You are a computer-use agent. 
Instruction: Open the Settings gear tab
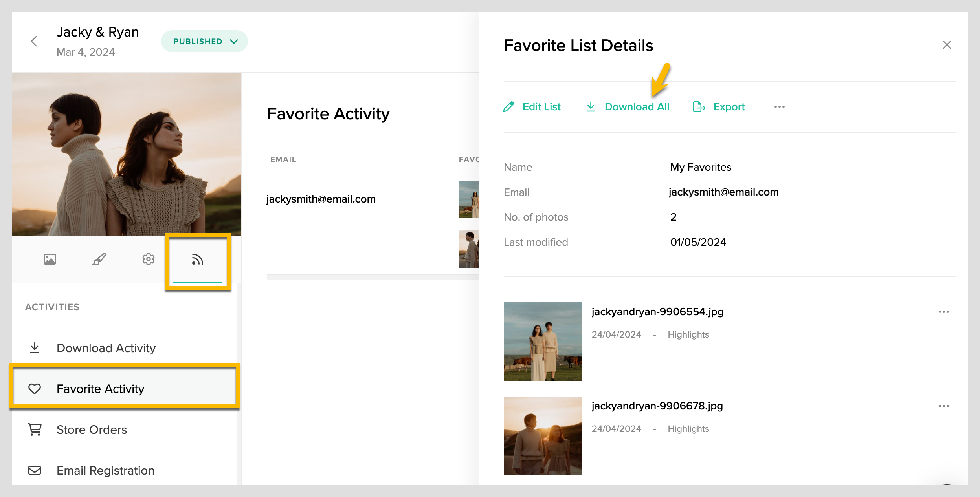point(148,259)
